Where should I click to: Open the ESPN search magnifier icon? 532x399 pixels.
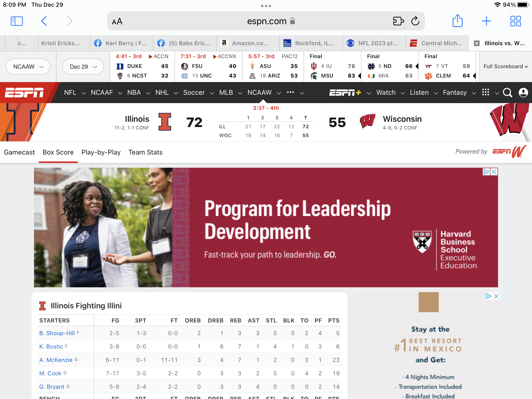point(507,93)
